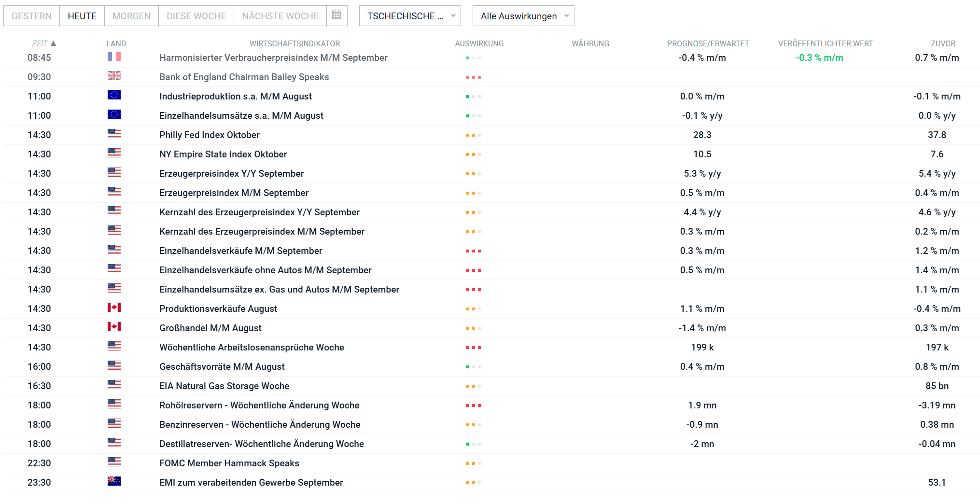Click the Canadian flag beside Großhandel M/M August
The height and width of the screenshot is (504, 980).
114,327
